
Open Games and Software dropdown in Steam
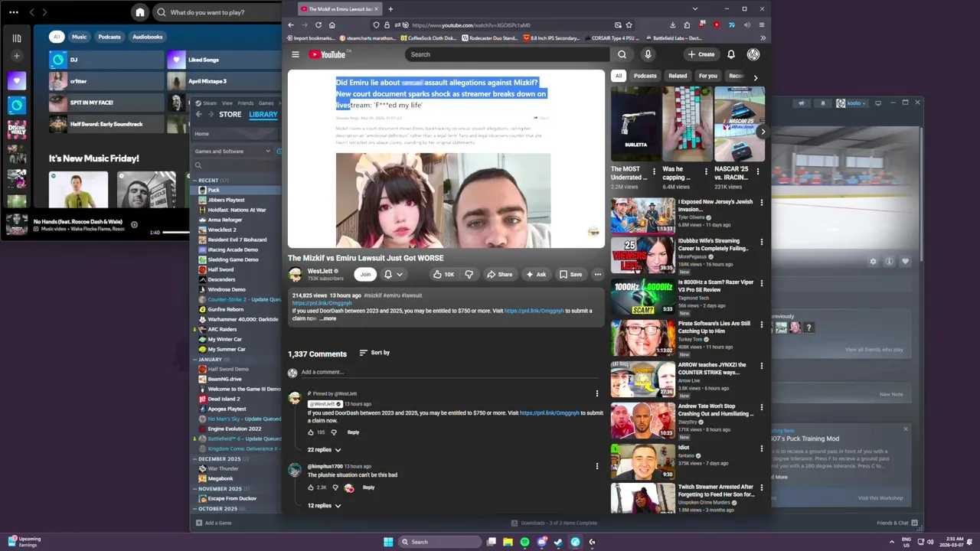click(x=233, y=152)
